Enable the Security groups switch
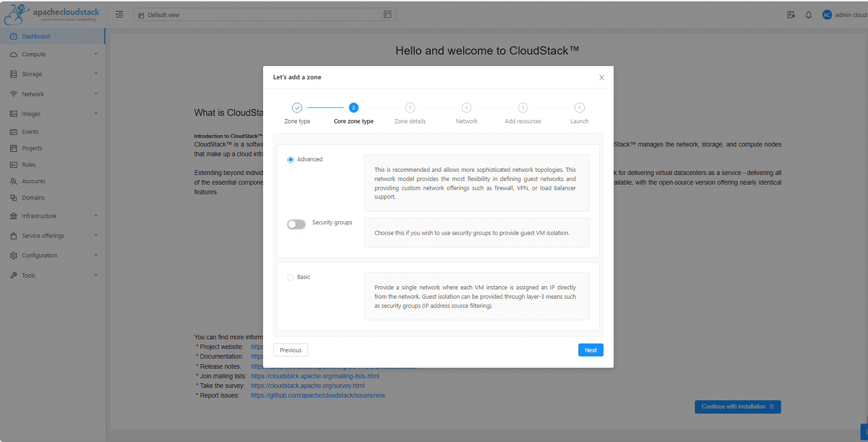The height and width of the screenshot is (442, 868). click(x=297, y=224)
